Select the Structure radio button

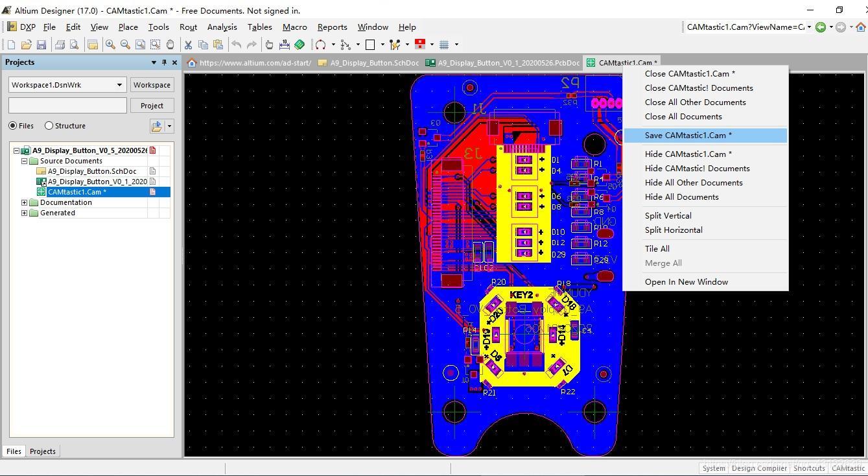49,126
